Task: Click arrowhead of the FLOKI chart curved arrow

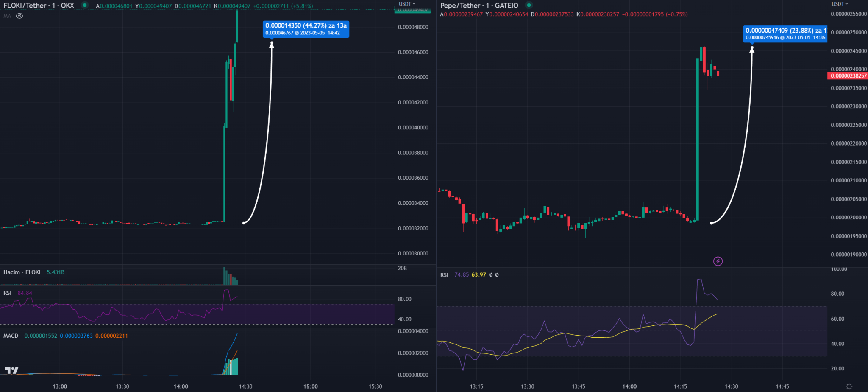Action: (x=272, y=44)
